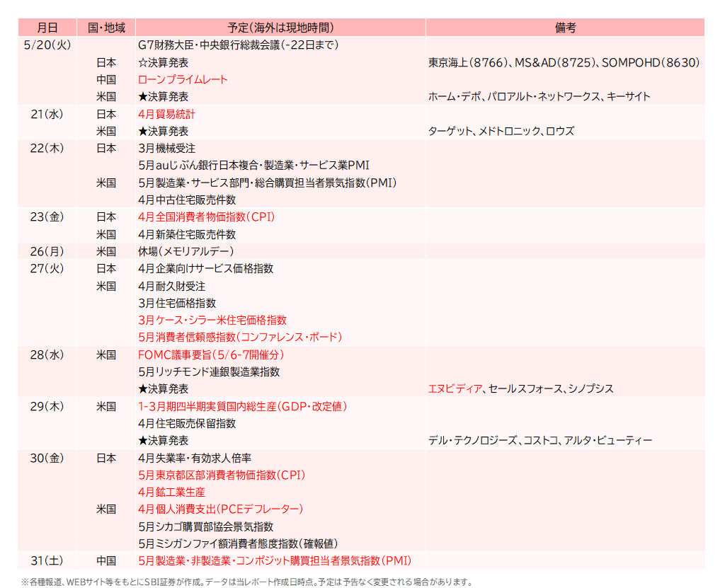Click red '4月全国消費者物価指数(CPI)' entry
725x588 pixels.
point(206,217)
